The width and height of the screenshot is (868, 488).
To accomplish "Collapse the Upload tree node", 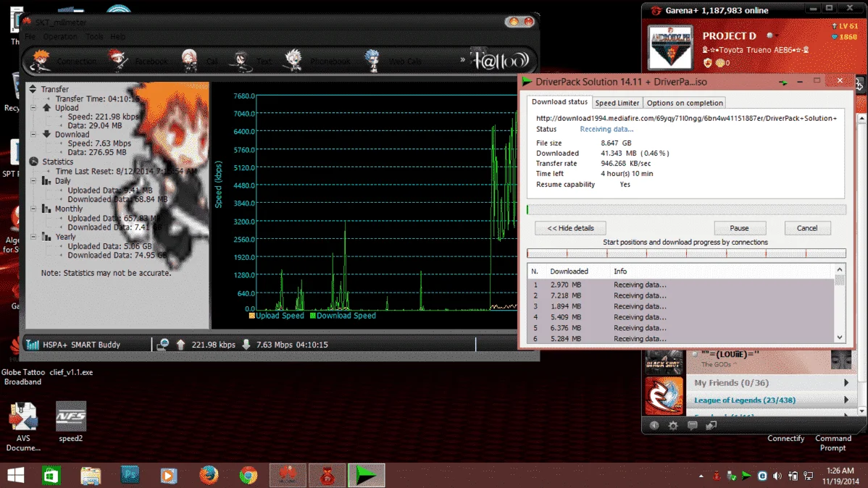I will (34, 108).
